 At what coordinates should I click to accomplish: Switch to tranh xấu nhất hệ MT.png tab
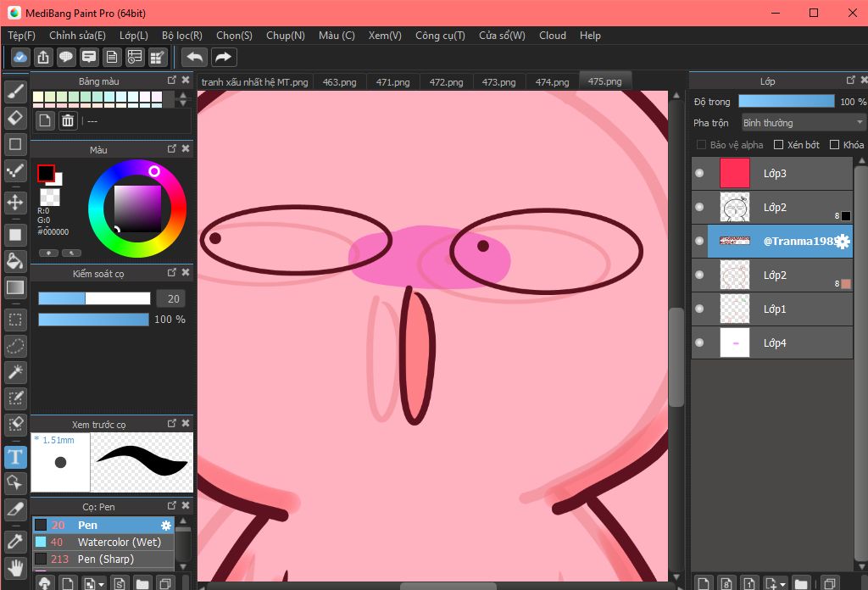coord(254,82)
